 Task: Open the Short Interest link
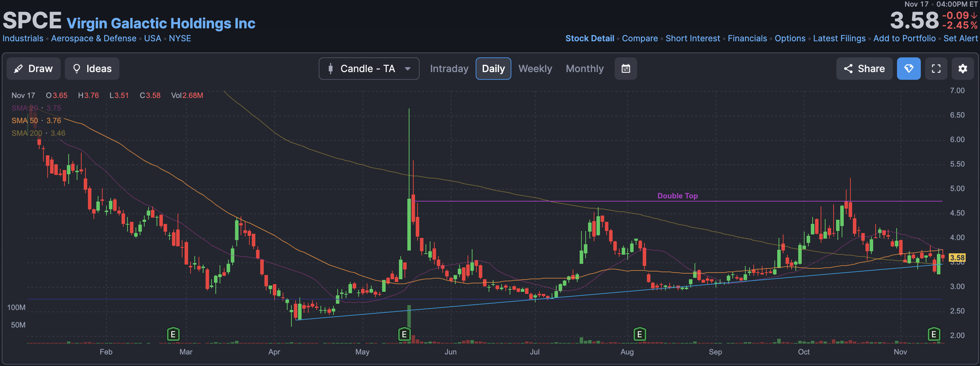coord(692,38)
